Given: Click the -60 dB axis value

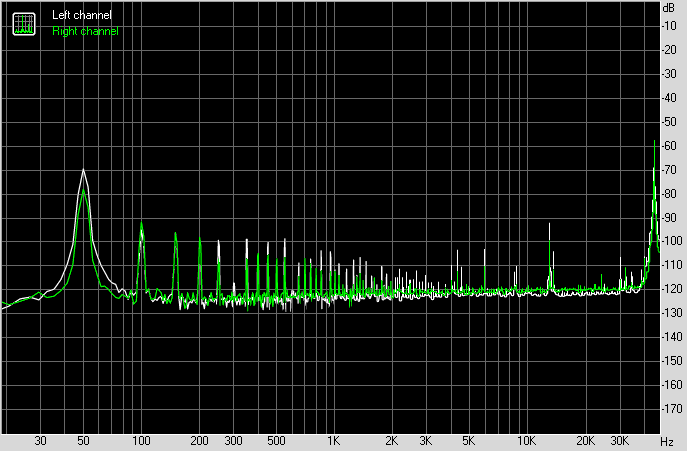Looking at the screenshot, I should point(669,146).
